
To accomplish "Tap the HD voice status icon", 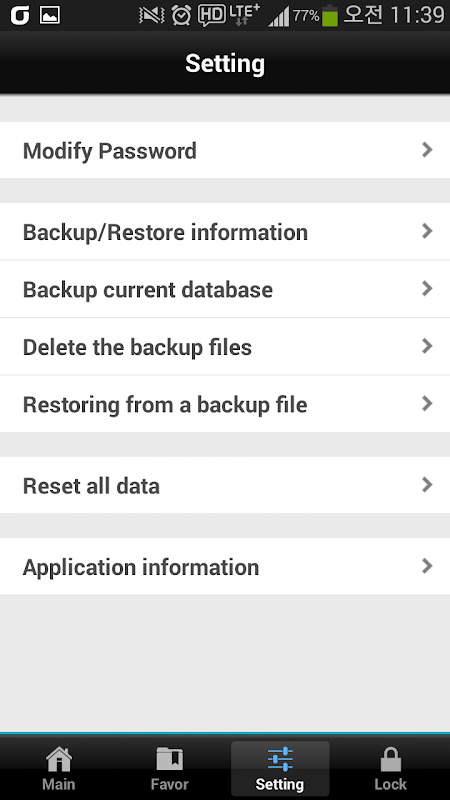I will [x=212, y=15].
